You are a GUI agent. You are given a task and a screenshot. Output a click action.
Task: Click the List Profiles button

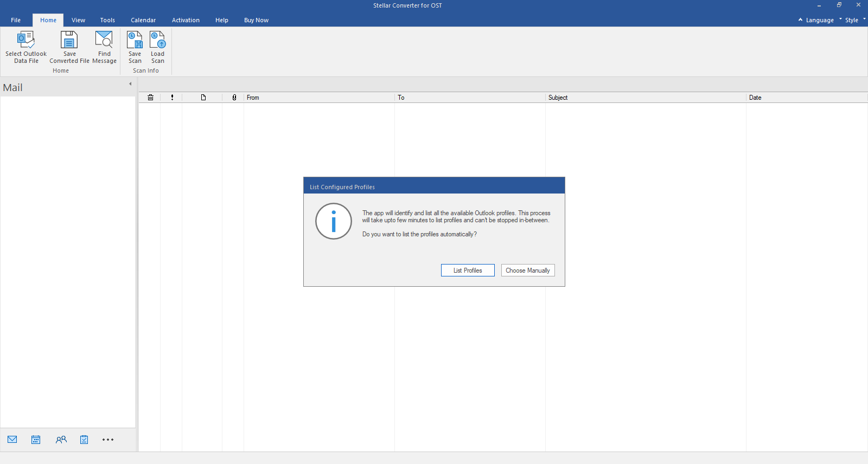(468, 270)
